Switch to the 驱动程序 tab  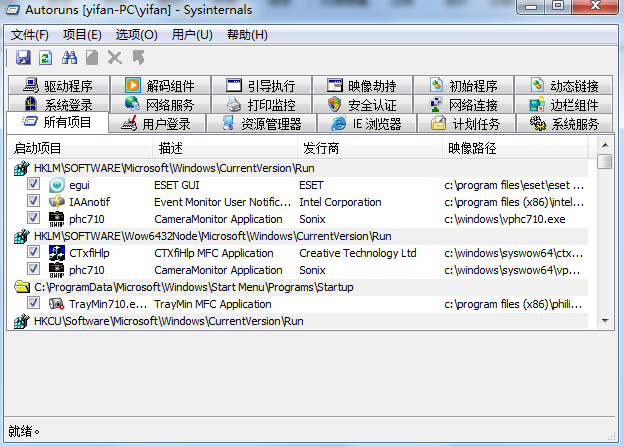(x=58, y=86)
